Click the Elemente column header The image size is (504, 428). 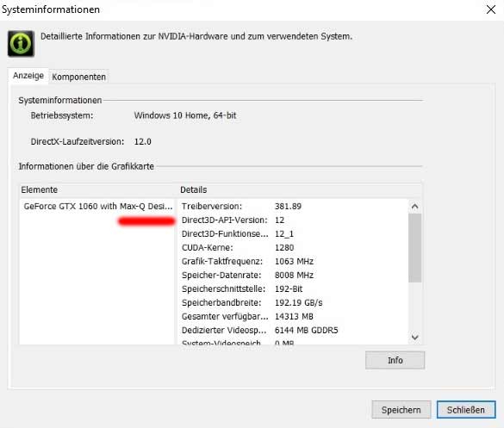[40, 190]
